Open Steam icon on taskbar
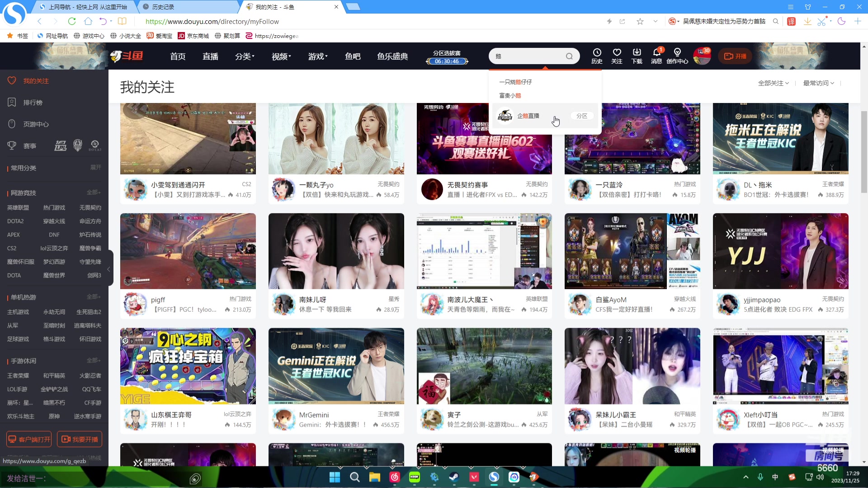 (453, 477)
